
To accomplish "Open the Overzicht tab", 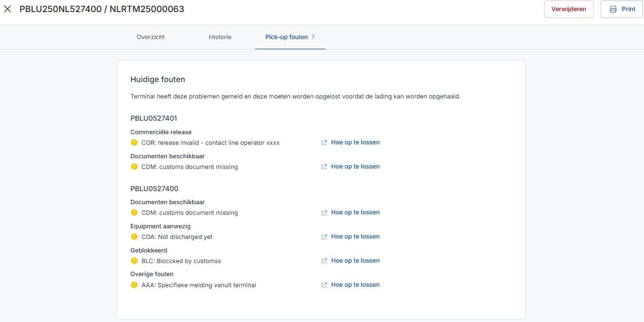I will pyautogui.click(x=150, y=37).
